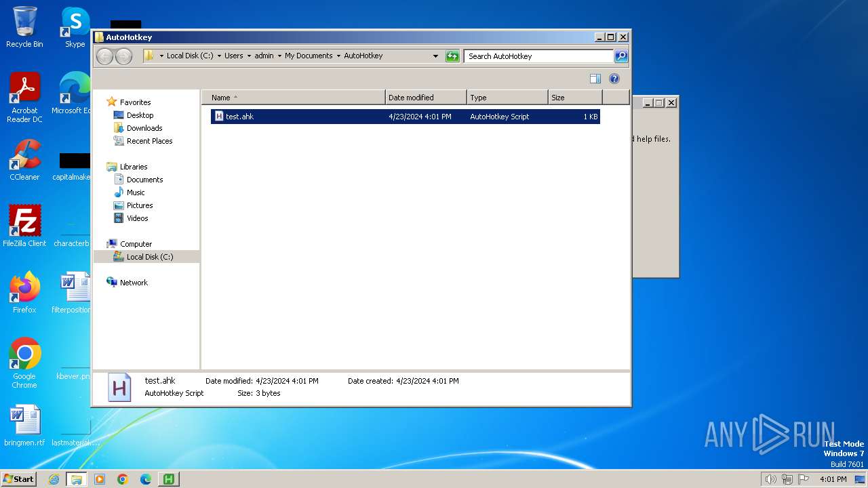This screenshot has height=488, width=868.
Task: Select Desktop under Favorites
Action: [140, 115]
